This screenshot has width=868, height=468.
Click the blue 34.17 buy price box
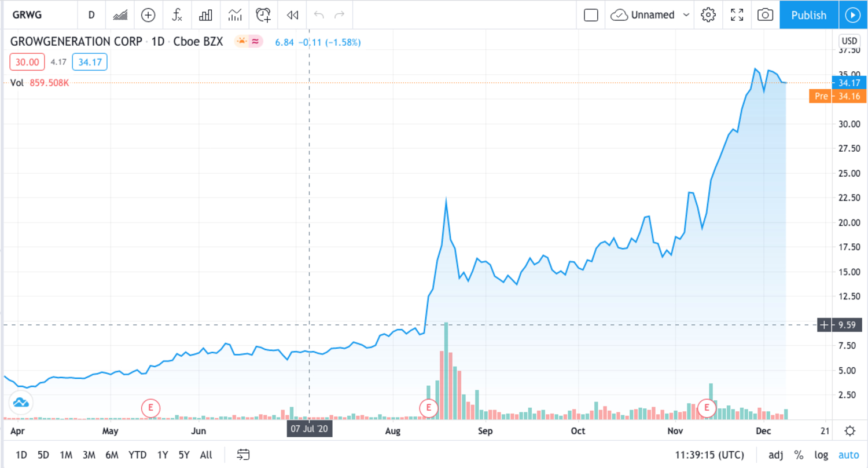90,62
